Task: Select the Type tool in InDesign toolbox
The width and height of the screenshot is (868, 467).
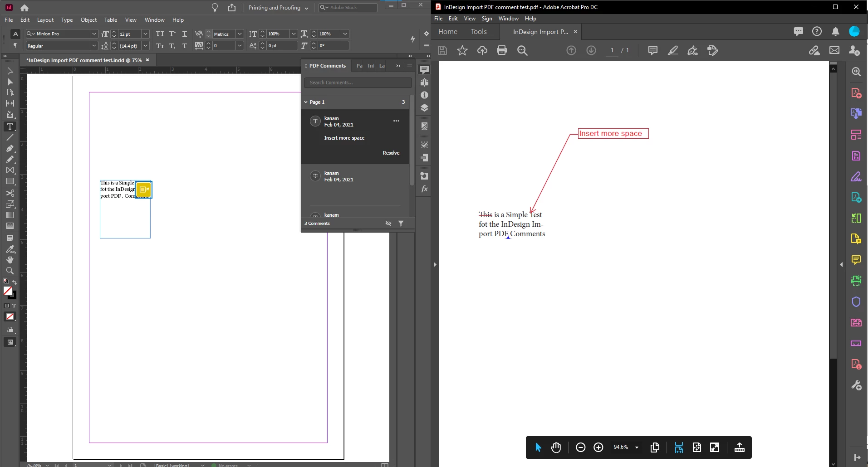Action: coord(10,126)
